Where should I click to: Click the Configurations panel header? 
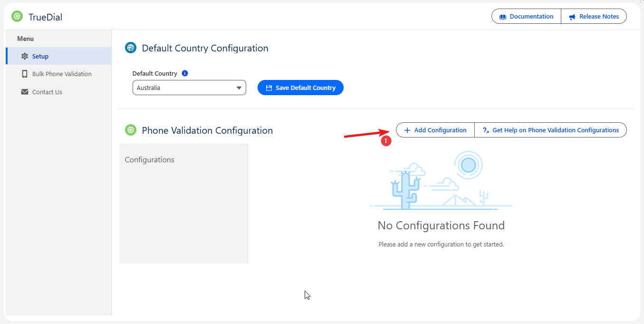pyautogui.click(x=149, y=159)
